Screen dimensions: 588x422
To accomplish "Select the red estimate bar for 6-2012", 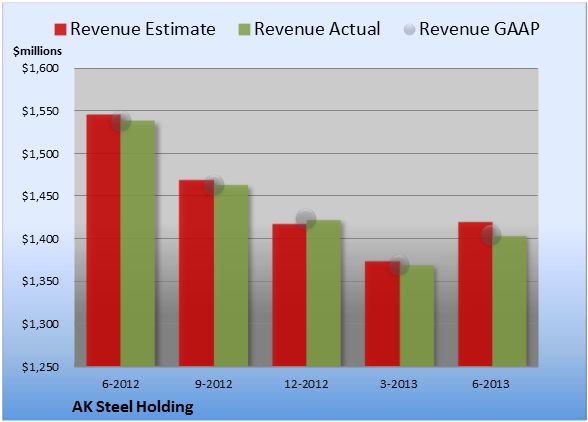I will pyautogui.click(x=104, y=240).
